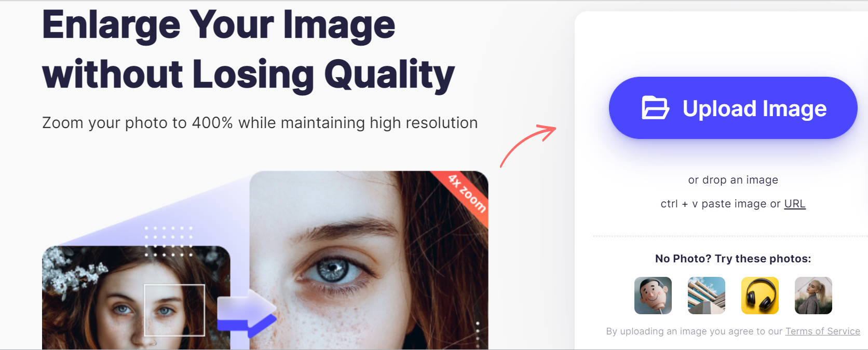Click the small woman's face preview image

point(136,298)
